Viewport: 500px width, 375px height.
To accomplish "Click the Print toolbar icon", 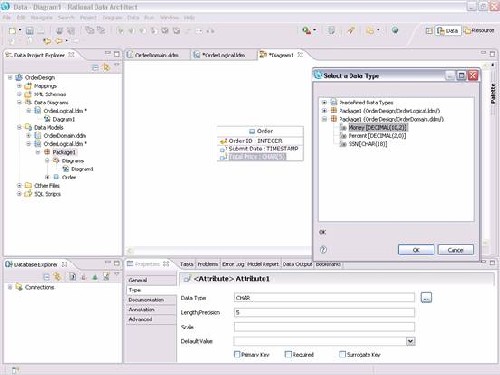I will point(41,31).
